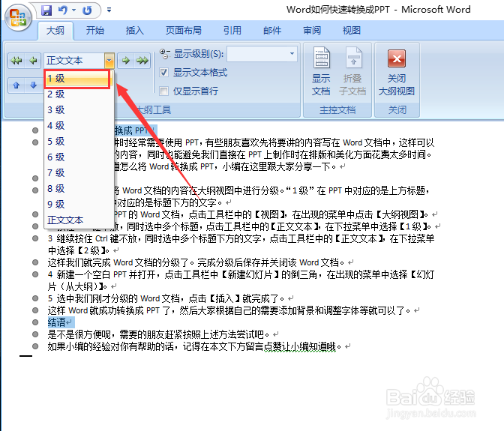
Task: Open Customize Quick Access Toolbar menu
Action: 109,10
